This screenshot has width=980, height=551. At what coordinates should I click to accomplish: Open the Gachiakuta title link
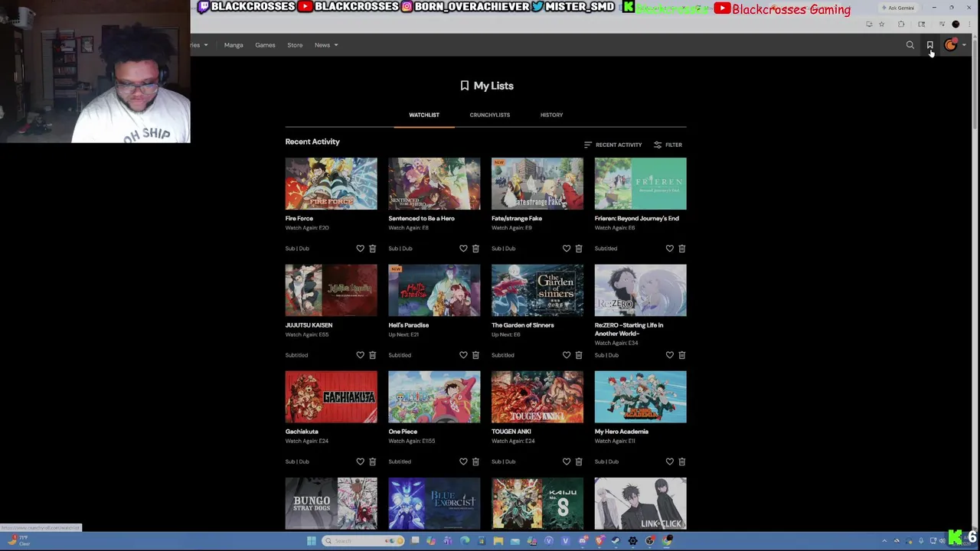pos(302,432)
